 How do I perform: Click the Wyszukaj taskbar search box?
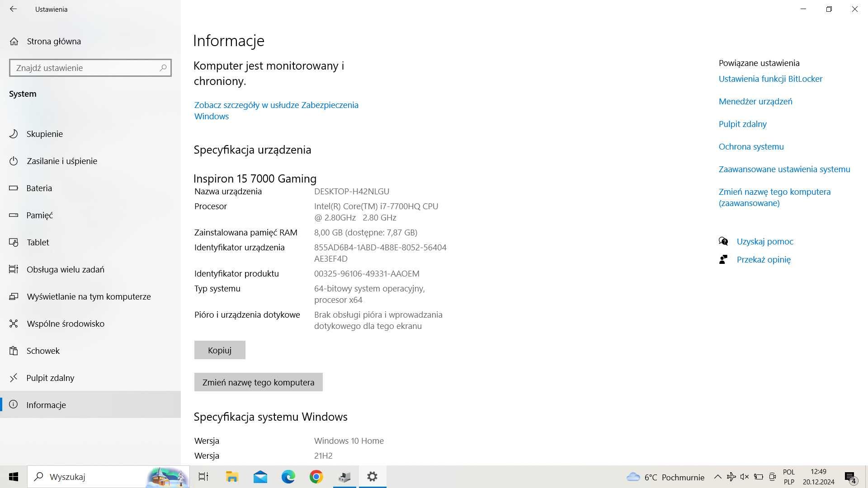tap(108, 477)
